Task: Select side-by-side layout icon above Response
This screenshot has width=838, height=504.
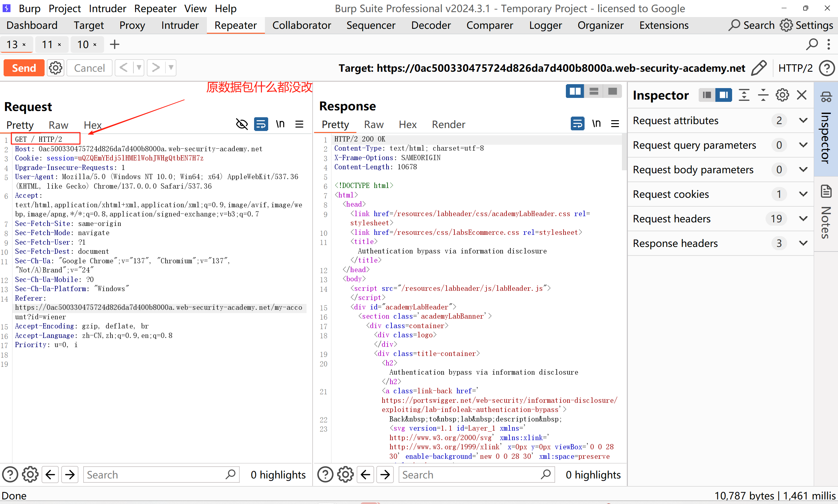Action: click(x=575, y=91)
